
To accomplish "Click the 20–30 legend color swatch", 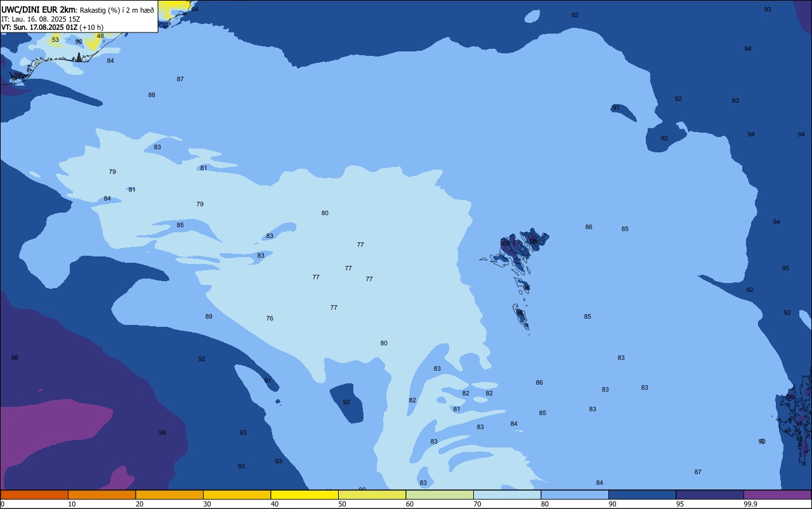I will click(x=169, y=494).
